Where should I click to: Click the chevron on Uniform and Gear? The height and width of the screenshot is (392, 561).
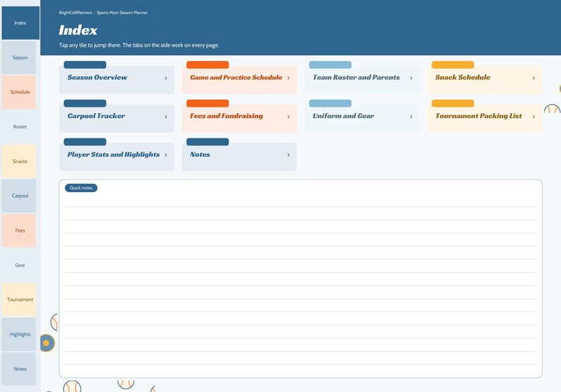point(411,117)
